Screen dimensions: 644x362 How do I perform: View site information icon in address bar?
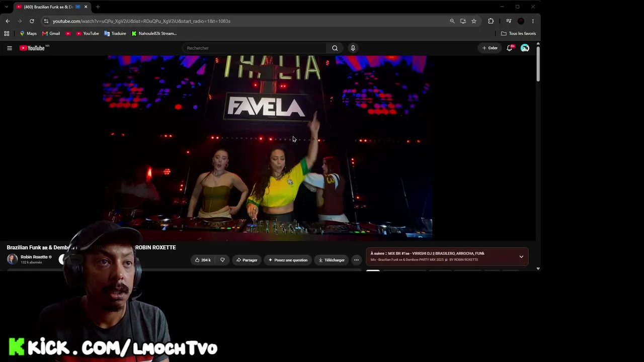click(x=46, y=21)
